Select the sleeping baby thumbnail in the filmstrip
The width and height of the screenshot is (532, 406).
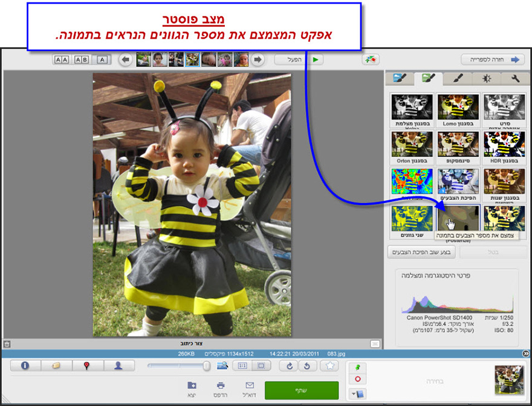tap(208, 59)
